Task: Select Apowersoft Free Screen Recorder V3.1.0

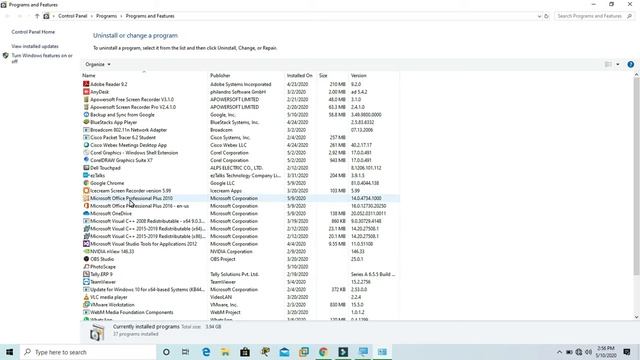Action: pos(240,99)
